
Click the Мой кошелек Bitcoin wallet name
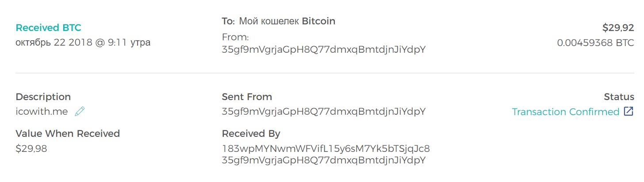(287, 21)
